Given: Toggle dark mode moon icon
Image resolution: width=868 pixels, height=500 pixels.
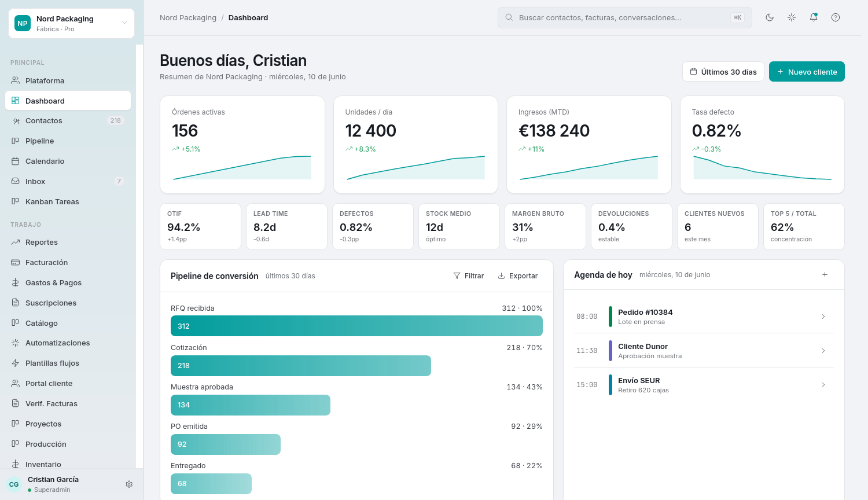Looking at the screenshot, I should (770, 17).
